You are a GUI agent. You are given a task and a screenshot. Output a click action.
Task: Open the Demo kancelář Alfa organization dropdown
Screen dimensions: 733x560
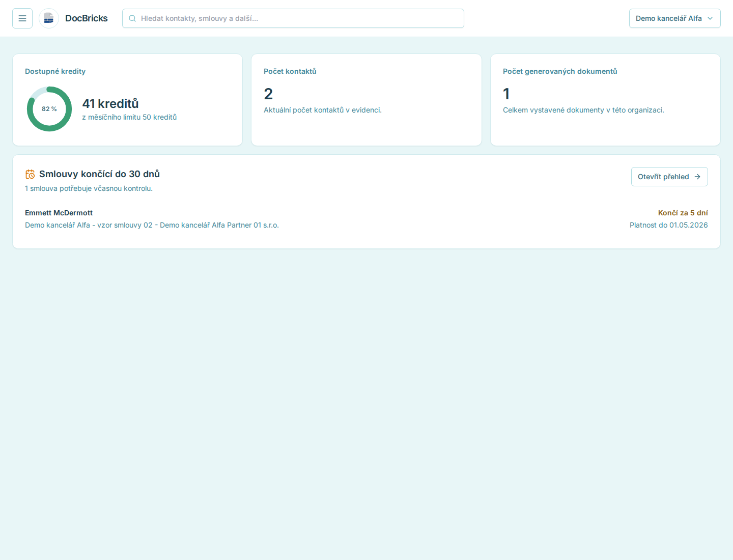click(675, 18)
